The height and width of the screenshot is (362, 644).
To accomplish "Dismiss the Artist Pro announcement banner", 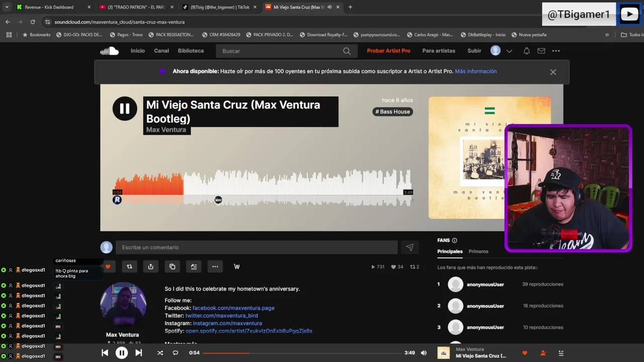I will 553,72.
